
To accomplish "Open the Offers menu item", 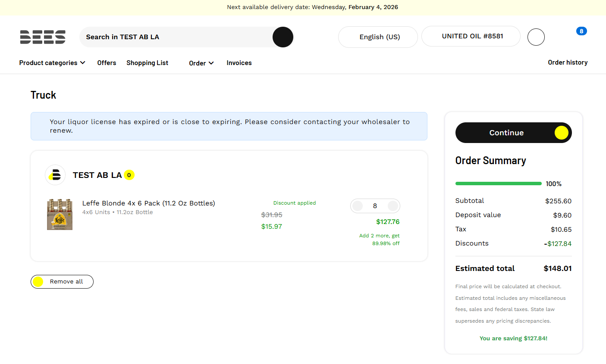I will 107,63.
